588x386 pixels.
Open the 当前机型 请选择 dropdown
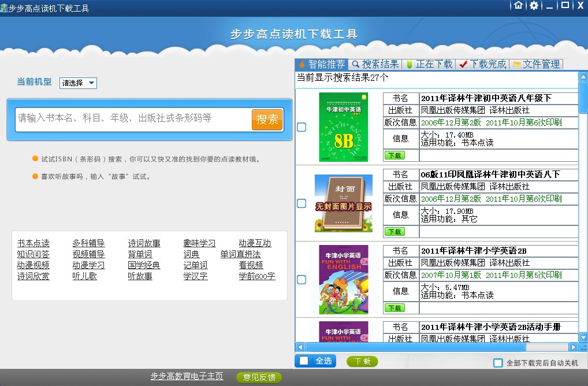click(78, 83)
